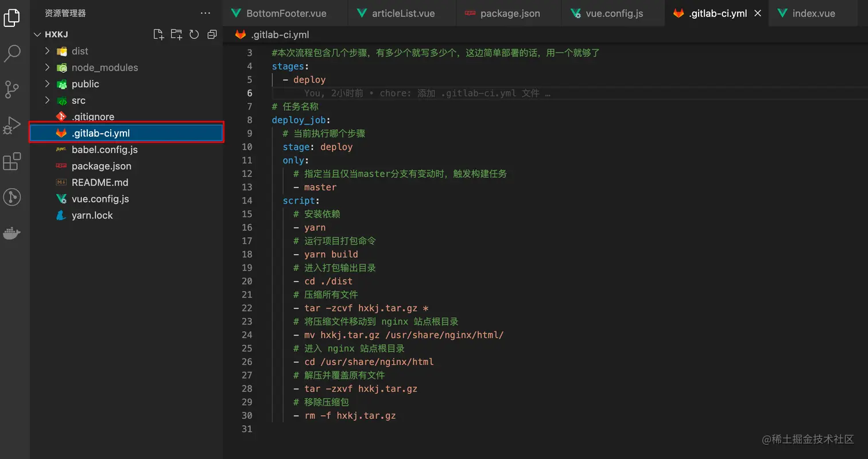This screenshot has width=868, height=459.
Task: Click the '# 运行项目打包命令' comment line
Action: tap(335, 241)
